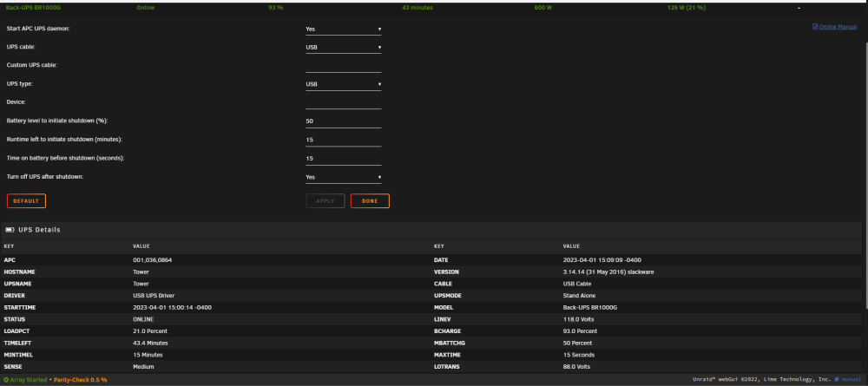Click the Online status in top summary row
Screen dimensions: 868x386
click(146, 8)
